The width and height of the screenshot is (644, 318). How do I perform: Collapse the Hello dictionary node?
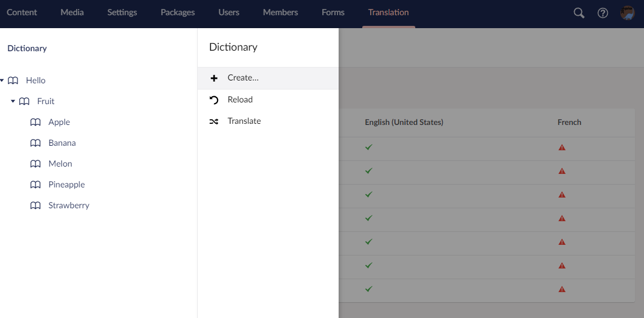point(2,80)
